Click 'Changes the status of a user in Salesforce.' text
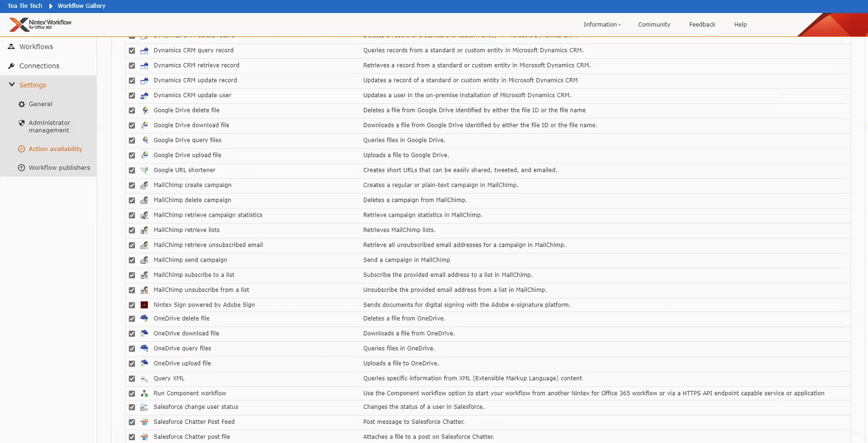The height and width of the screenshot is (443, 868). pos(423,407)
